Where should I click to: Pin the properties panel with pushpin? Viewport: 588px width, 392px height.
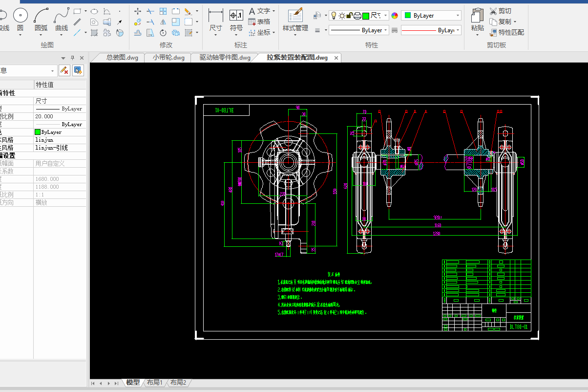click(73, 58)
